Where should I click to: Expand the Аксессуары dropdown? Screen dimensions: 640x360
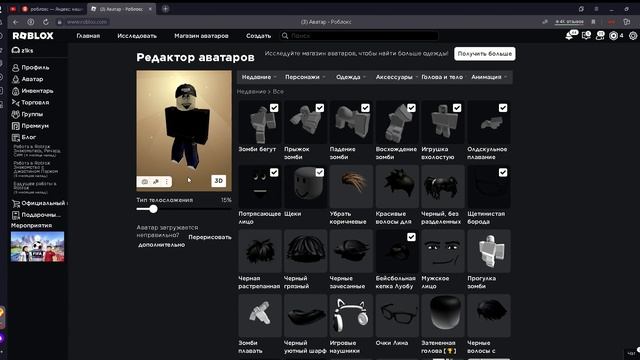[x=396, y=77]
